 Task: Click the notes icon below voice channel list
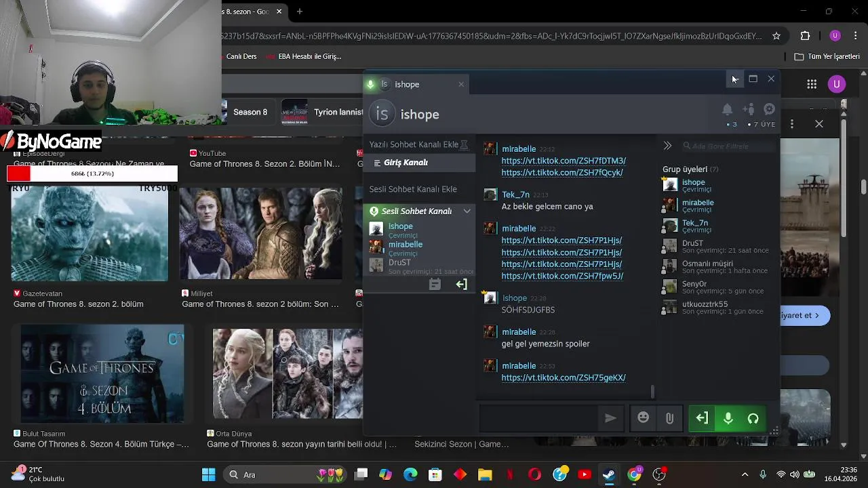pos(435,285)
